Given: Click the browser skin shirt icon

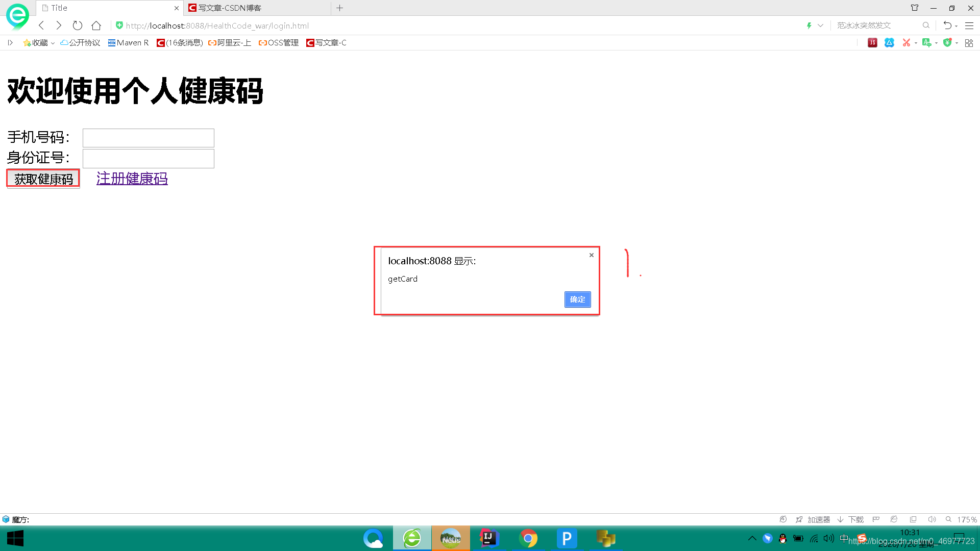Looking at the screenshot, I should click(915, 8).
